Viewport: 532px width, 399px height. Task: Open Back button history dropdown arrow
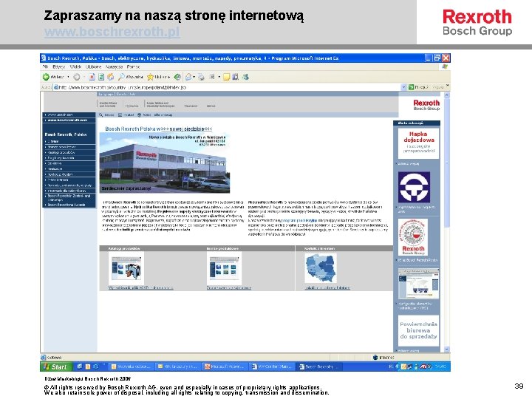click(68, 77)
